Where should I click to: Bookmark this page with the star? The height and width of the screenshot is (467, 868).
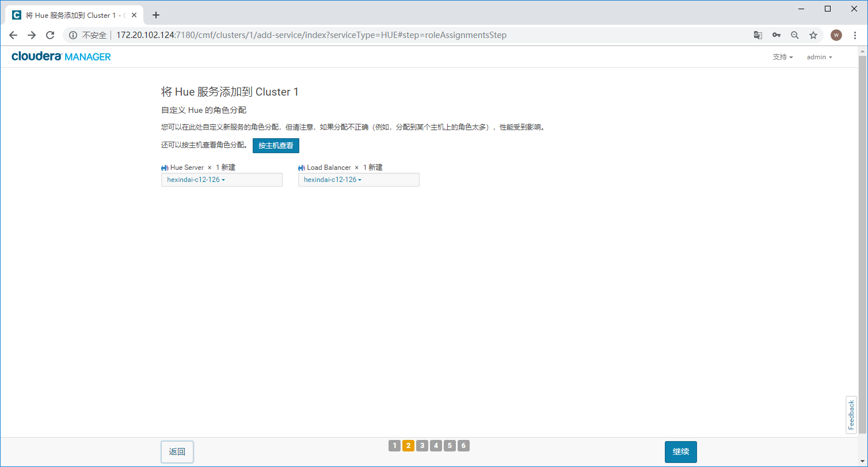click(x=813, y=35)
